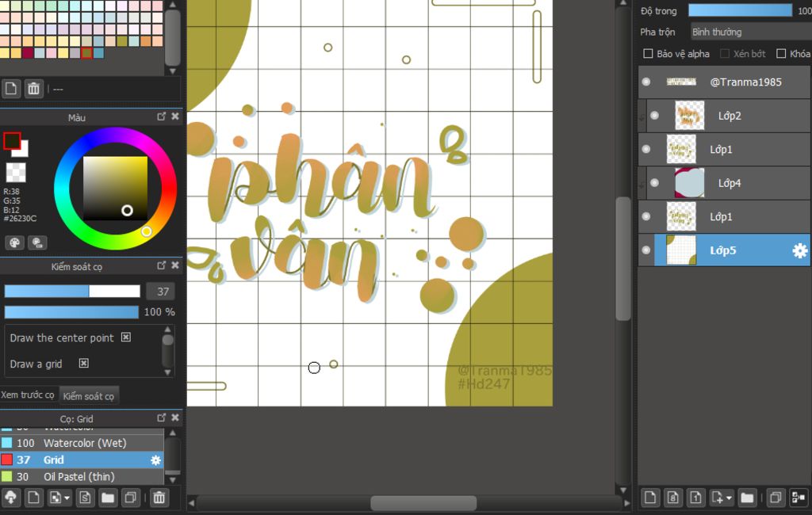
Task: Click palette scrollbar down arrow
Action: (x=173, y=71)
